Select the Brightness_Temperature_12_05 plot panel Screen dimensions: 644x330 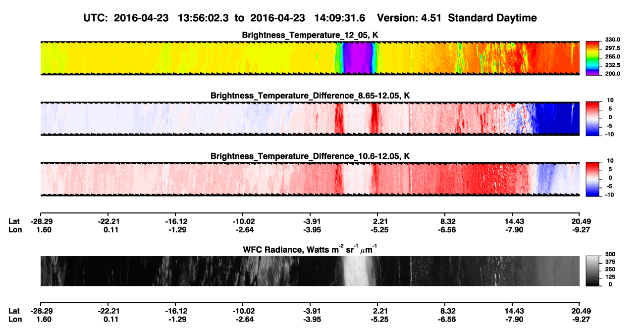(x=310, y=58)
